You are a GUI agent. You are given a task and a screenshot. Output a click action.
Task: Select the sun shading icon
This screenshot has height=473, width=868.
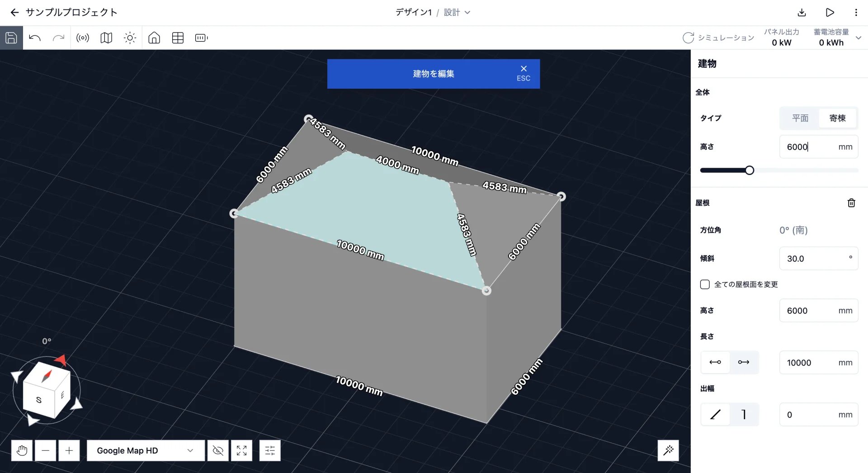point(130,38)
